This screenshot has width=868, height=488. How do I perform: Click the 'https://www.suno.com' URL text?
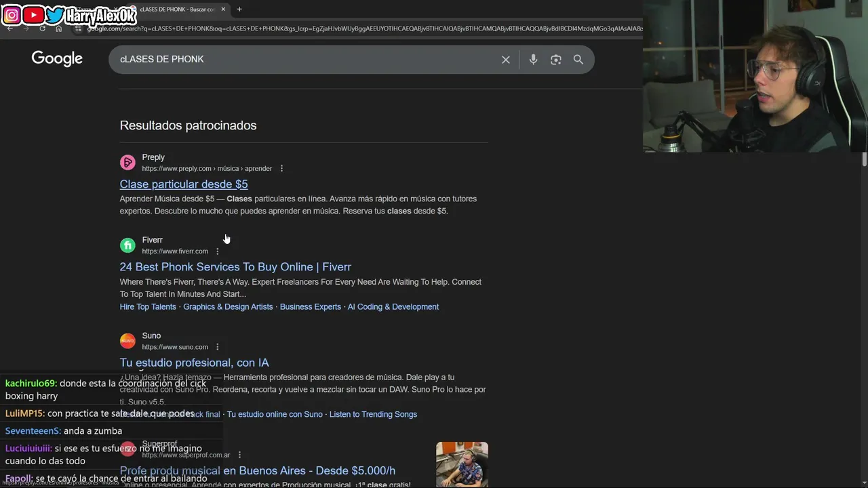(175, 347)
